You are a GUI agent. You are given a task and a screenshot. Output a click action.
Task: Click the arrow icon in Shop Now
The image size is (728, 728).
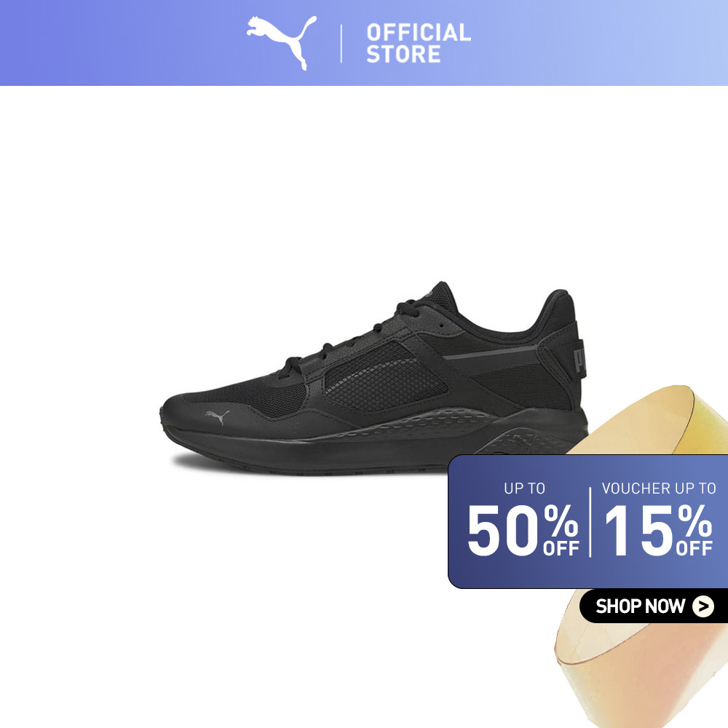point(703,606)
